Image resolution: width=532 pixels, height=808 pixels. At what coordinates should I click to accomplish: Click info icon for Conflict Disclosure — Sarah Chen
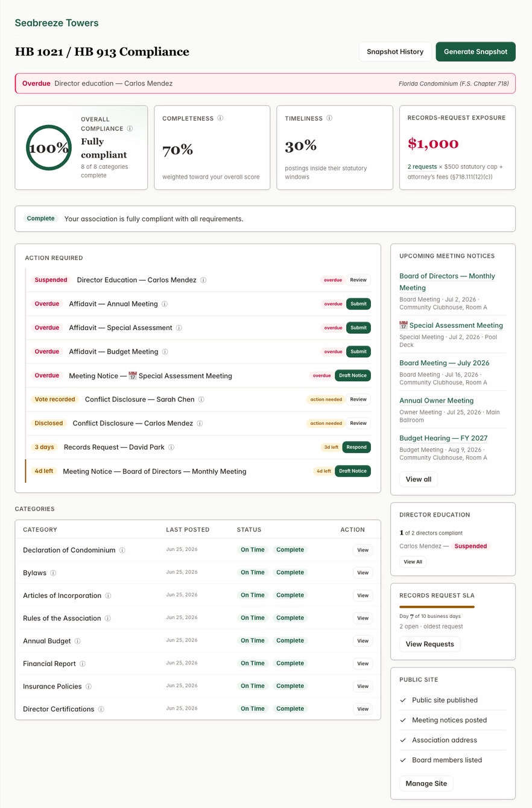click(x=201, y=399)
